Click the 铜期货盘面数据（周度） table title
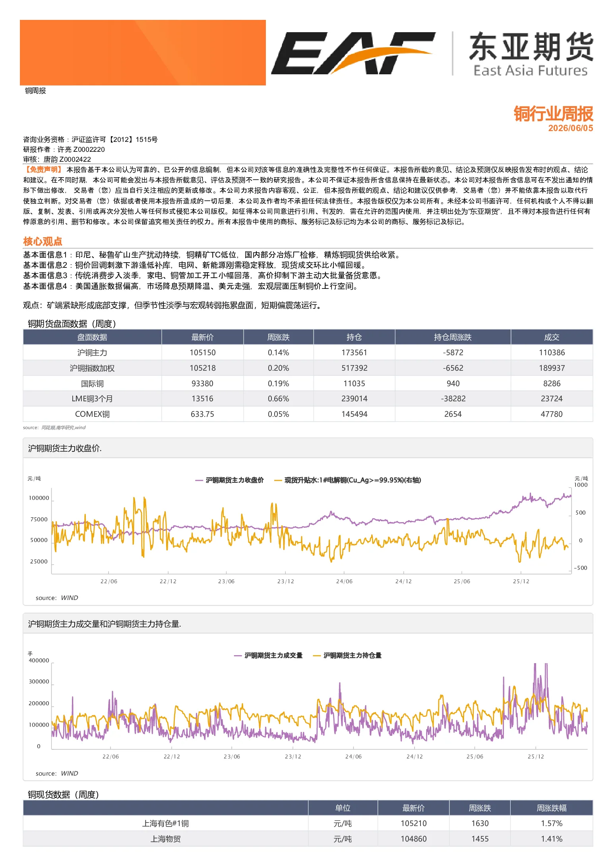 [72, 324]
